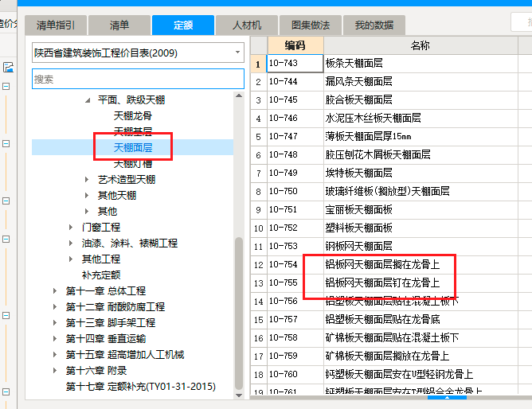This screenshot has height=409, width=532.
Task: Select row 水泥压木丝板天棚面层
Action: [421, 119]
